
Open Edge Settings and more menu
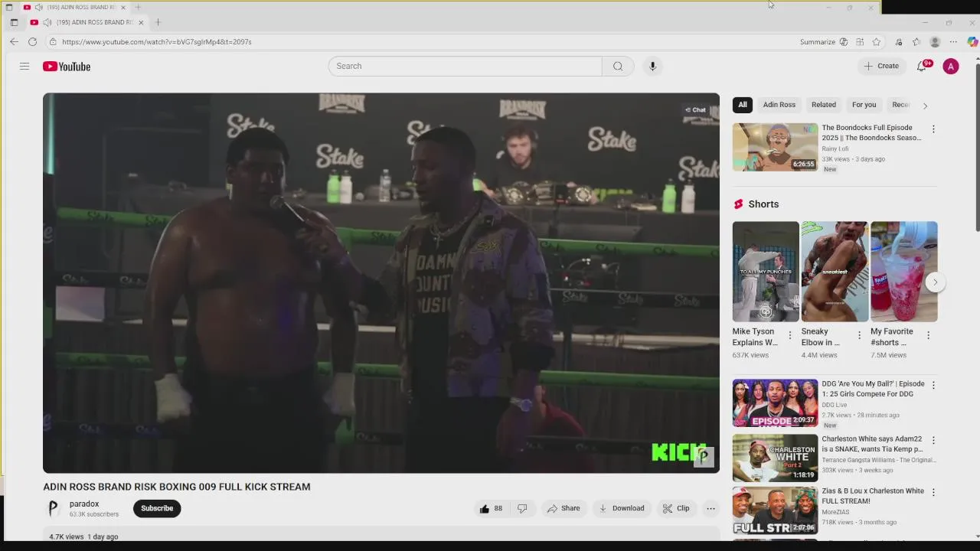click(x=953, y=42)
